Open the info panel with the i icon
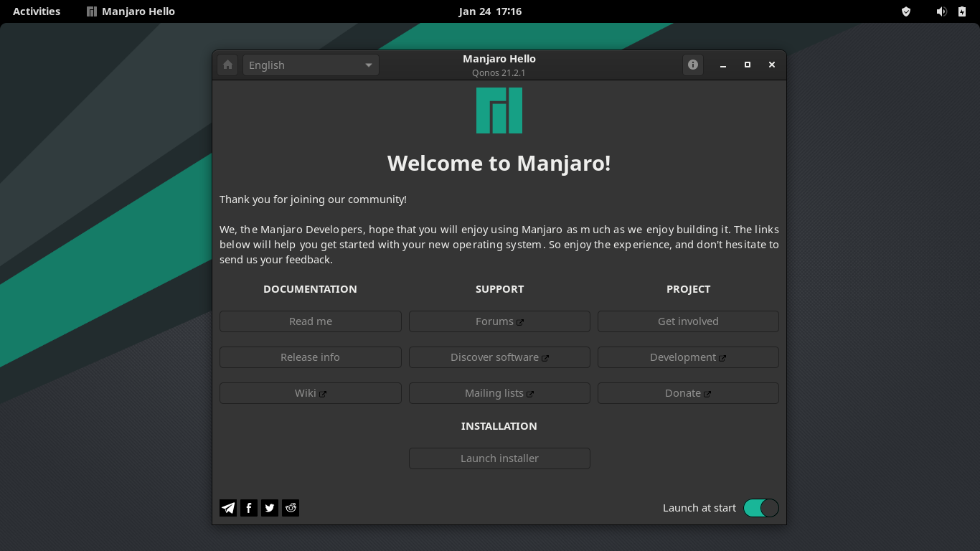This screenshot has width=980, height=551. pyautogui.click(x=692, y=65)
